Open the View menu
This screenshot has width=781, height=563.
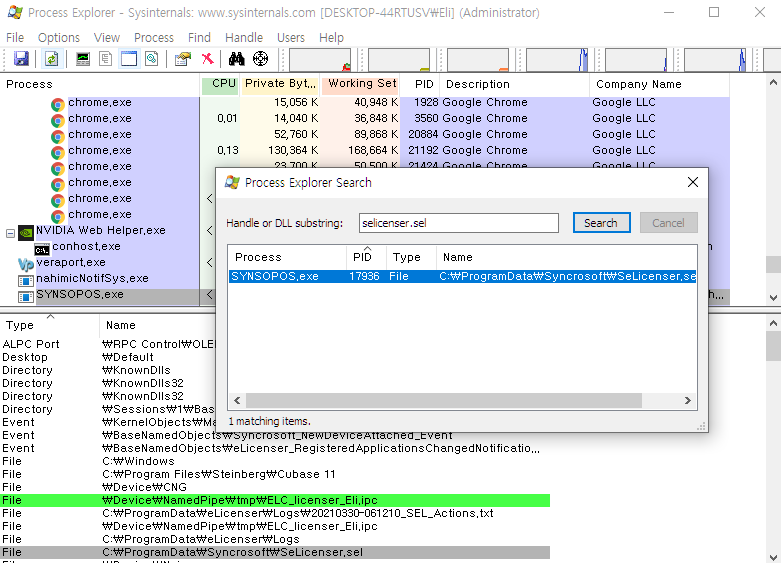107,37
